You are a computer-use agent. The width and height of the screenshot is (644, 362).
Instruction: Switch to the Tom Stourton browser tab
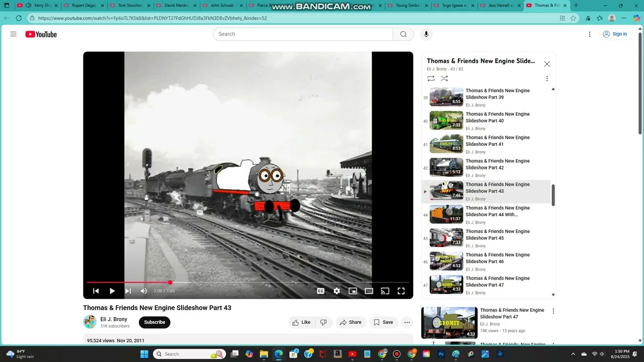pyautogui.click(x=130, y=6)
